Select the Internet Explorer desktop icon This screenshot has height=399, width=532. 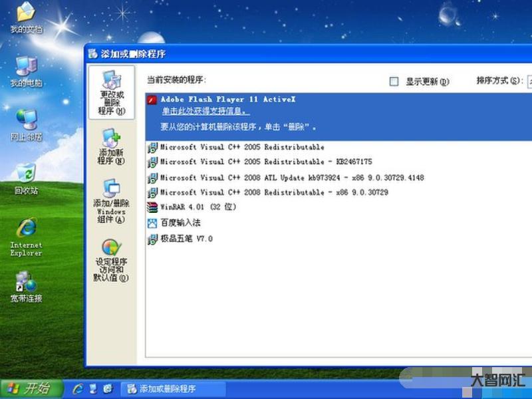26,236
